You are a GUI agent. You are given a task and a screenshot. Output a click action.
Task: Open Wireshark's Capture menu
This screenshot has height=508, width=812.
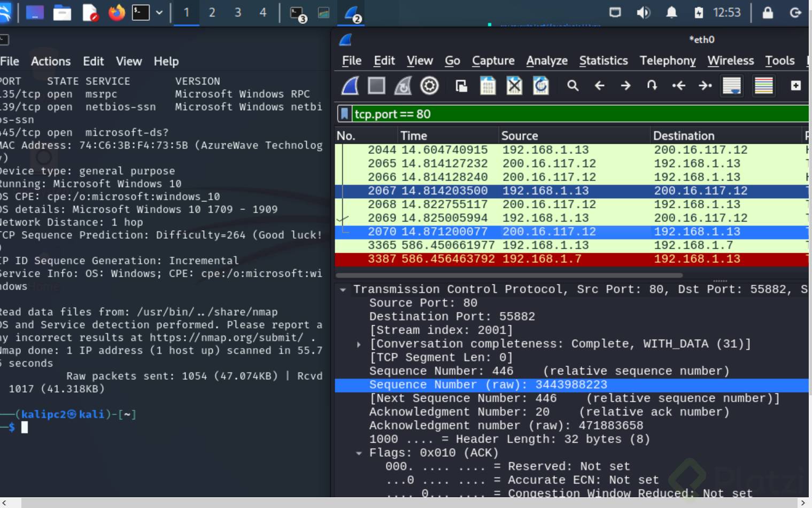[x=493, y=61]
